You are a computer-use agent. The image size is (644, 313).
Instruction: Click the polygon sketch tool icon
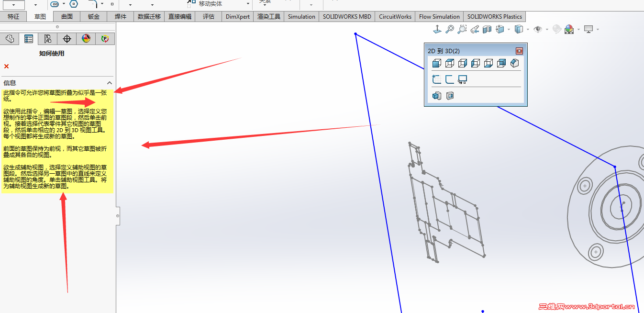coord(73,4)
